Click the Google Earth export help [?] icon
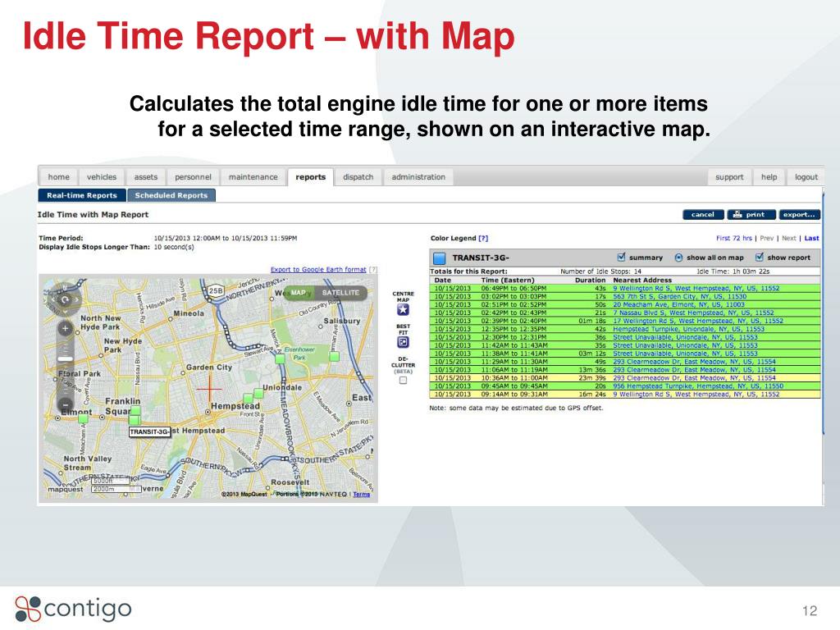The width and height of the screenshot is (840, 630). [x=373, y=269]
